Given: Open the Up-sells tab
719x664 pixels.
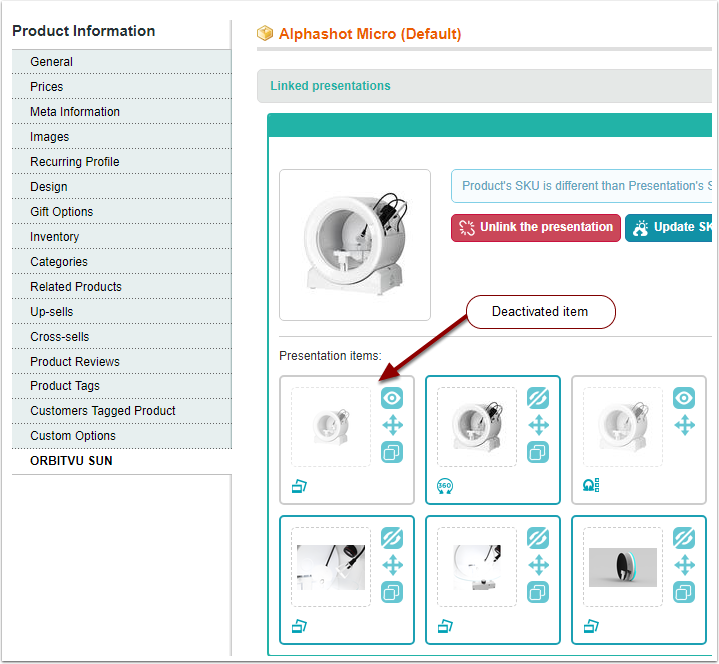Looking at the screenshot, I should pos(122,311).
